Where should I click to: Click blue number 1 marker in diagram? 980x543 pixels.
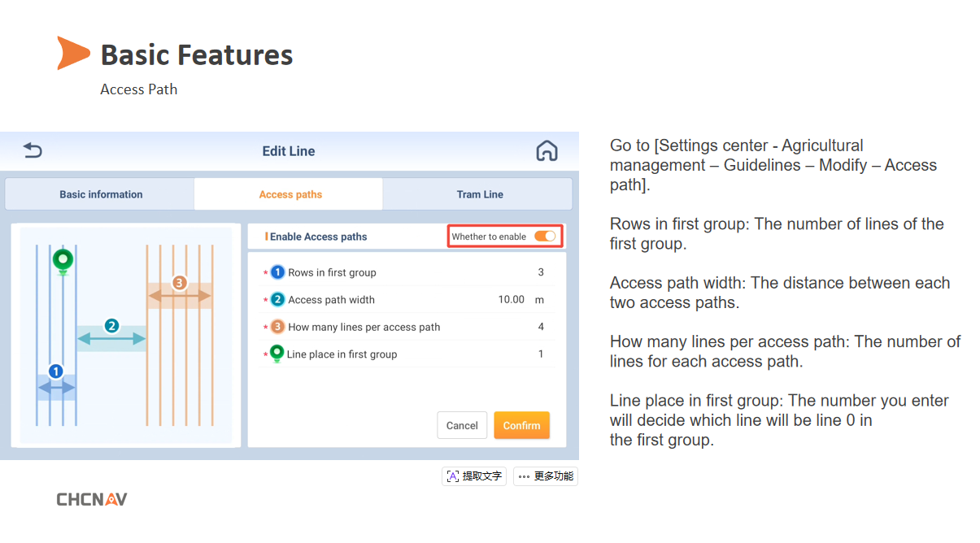(55, 371)
